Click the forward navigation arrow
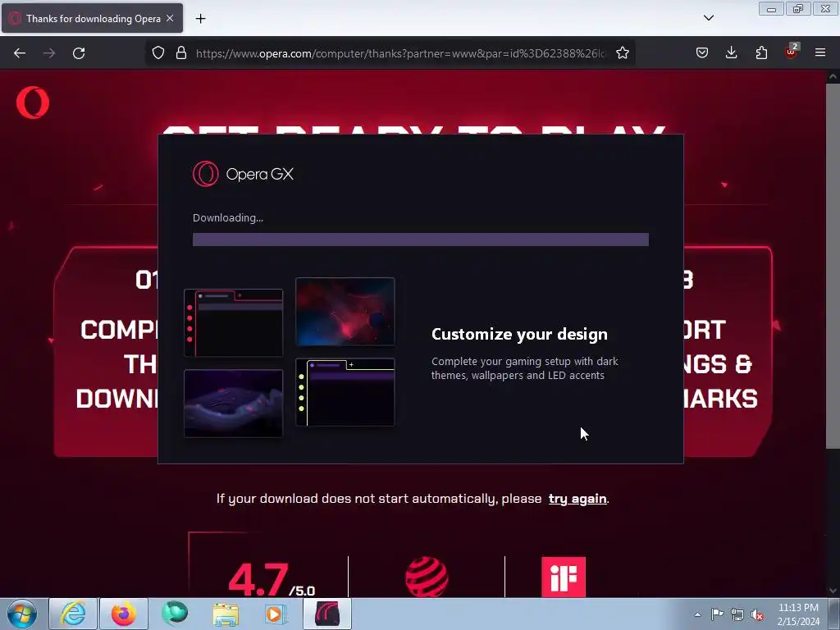The width and height of the screenshot is (840, 630). [49, 53]
